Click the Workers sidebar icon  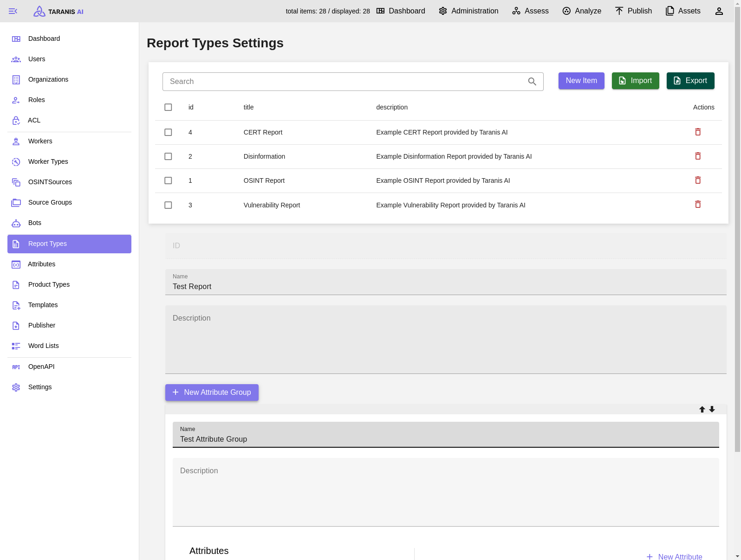coord(16,142)
